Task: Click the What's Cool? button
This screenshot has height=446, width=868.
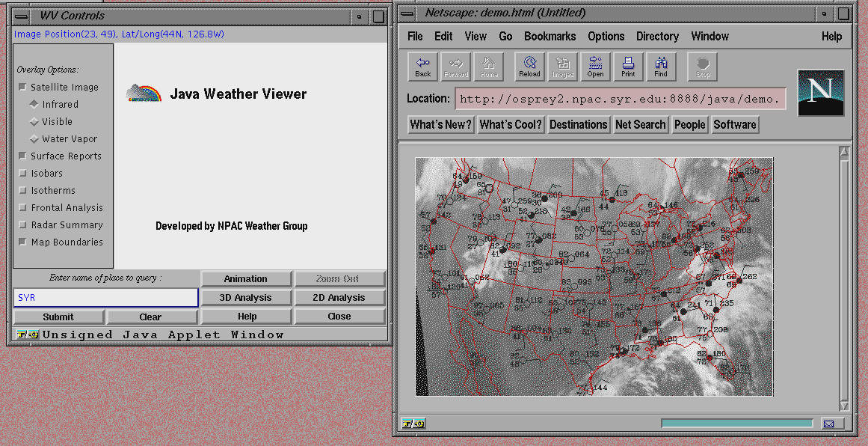Action: [511, 125]
